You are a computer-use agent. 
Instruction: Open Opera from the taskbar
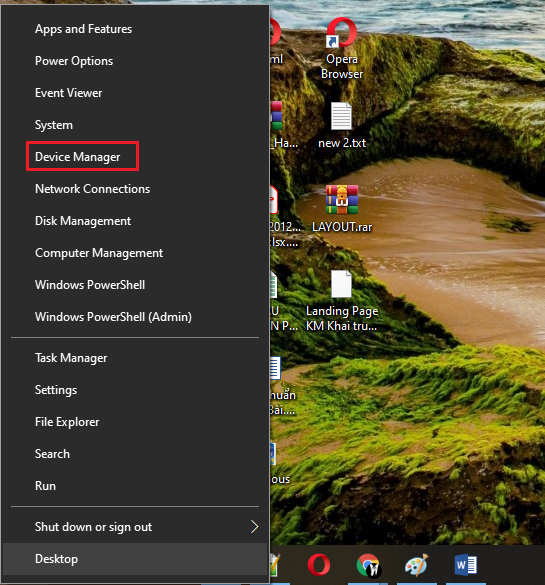point(319,565)
